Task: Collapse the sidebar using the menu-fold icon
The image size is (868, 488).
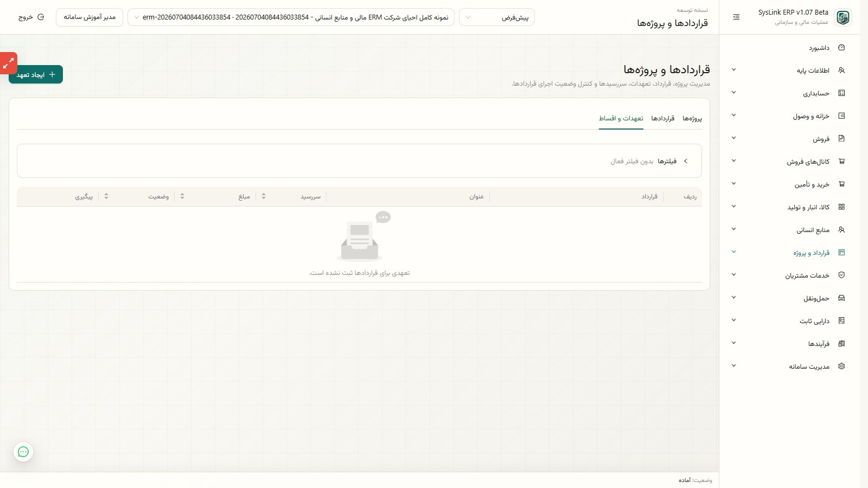Action: [x=736, y=17]
